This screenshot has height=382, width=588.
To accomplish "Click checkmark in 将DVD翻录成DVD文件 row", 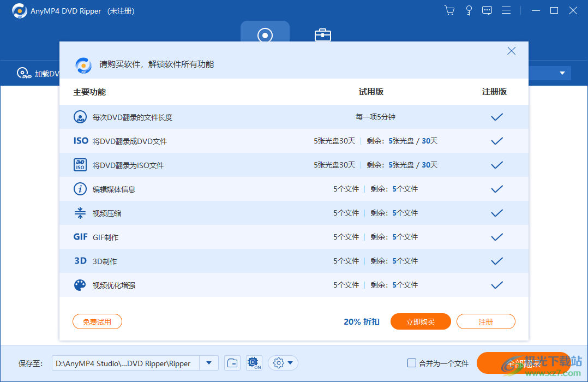I will [497, 141].
